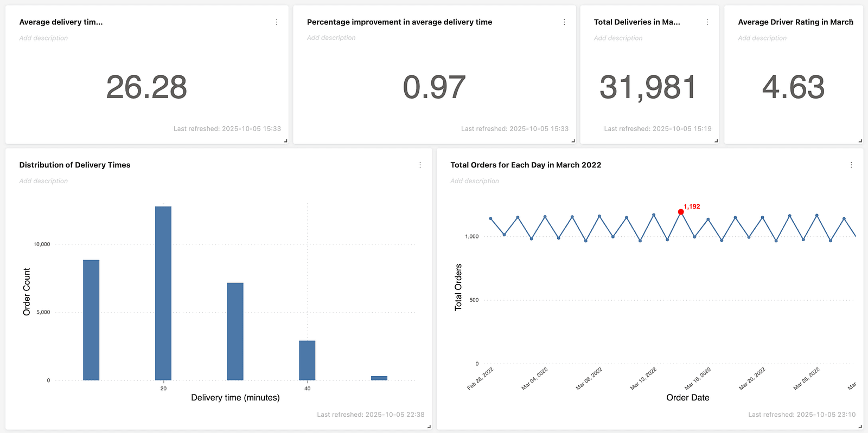Screen dimensions: 868x433
Task: Add description to Average delivery time card
Action: tap(43, 38)
